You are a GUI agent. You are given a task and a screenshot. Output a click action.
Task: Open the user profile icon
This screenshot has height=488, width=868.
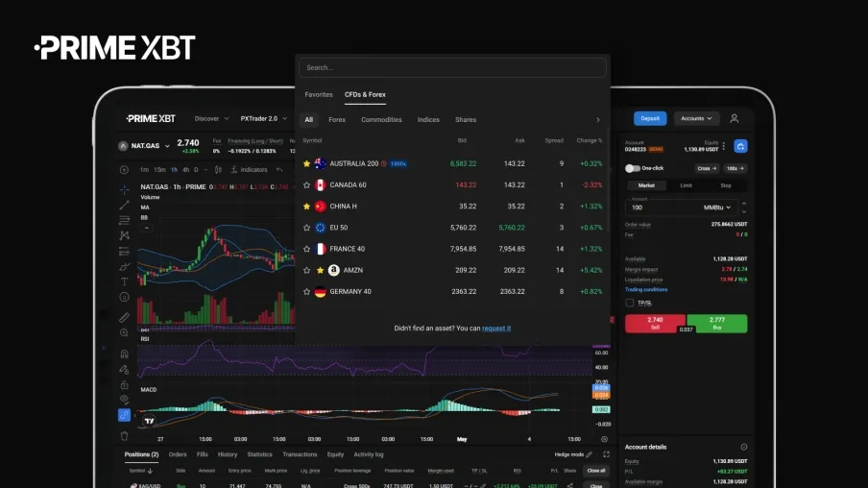click(734, 118)
